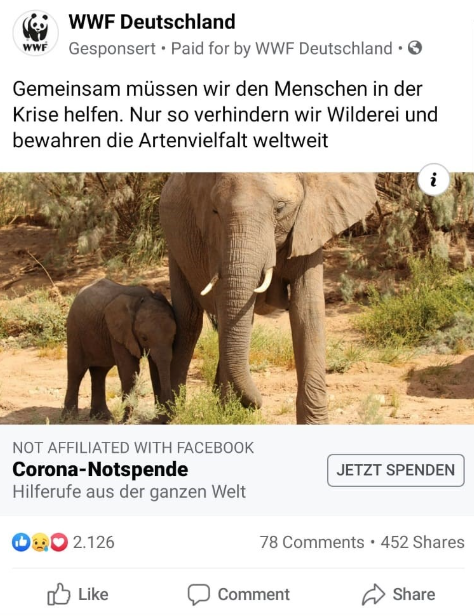This screenshot has width=474, height=616.
Task: Open the Corona-Notspende headline
Action: [101, 469]
